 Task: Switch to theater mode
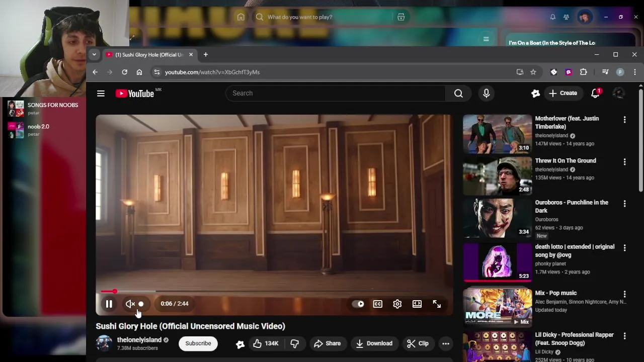pos(417,304)
